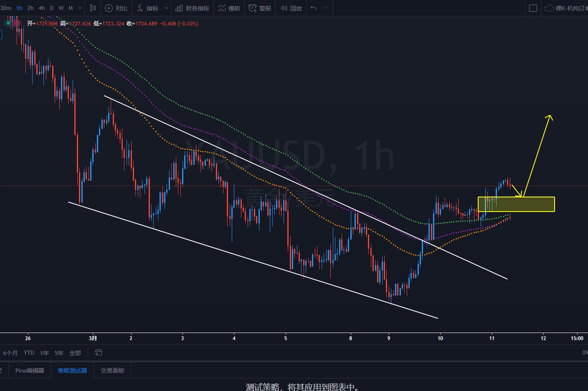Viewport: 588px width, 391px height.
Task: Show 全部 date range
Action: (x=75, y=353)
